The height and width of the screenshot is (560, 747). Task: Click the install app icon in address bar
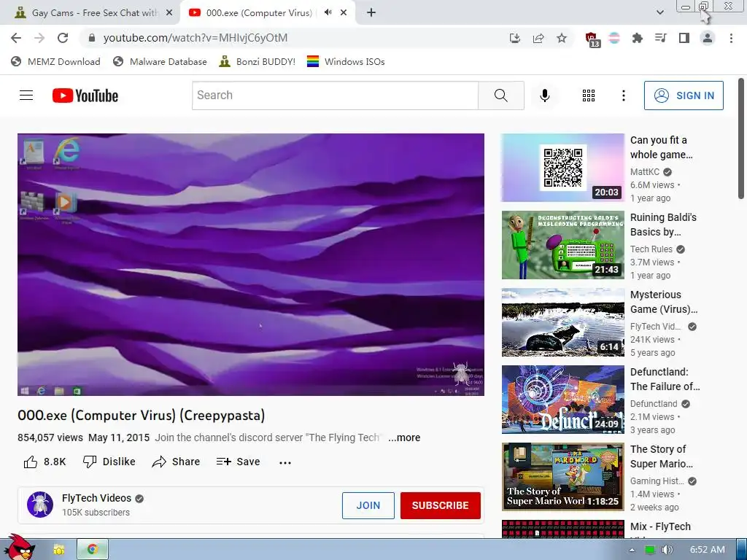coord(514,38)
